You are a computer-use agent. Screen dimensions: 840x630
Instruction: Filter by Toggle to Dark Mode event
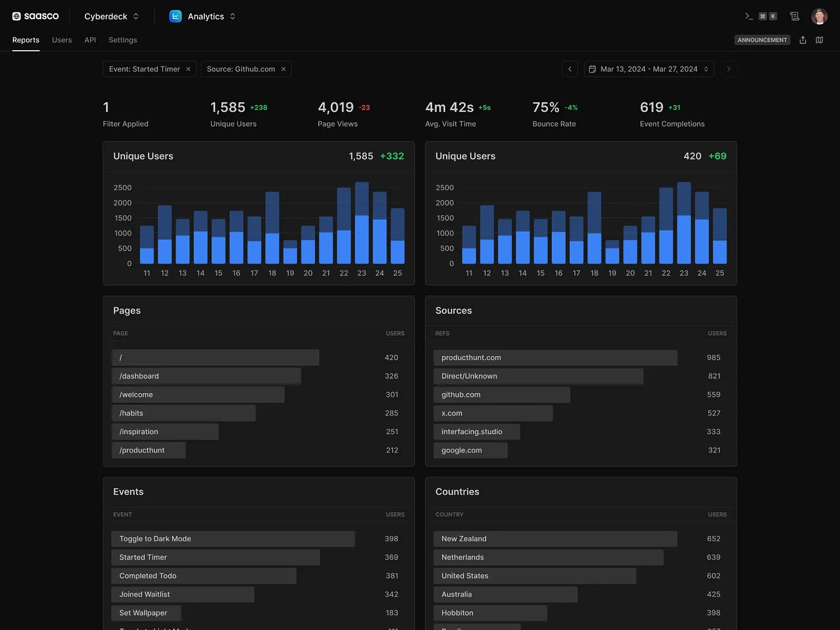(x=233, y=538)
